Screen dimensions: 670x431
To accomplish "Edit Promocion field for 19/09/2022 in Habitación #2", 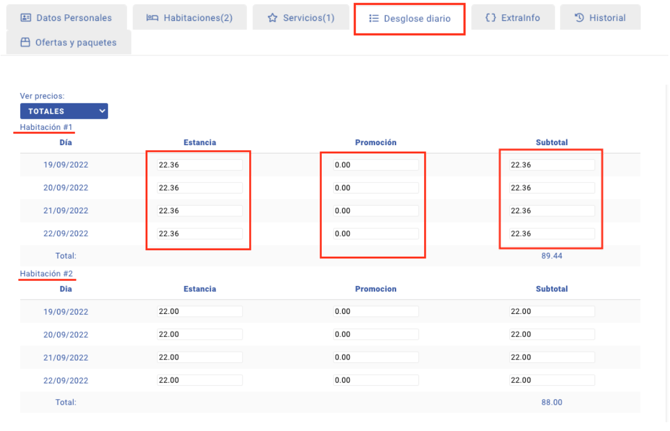I will 374,311.
